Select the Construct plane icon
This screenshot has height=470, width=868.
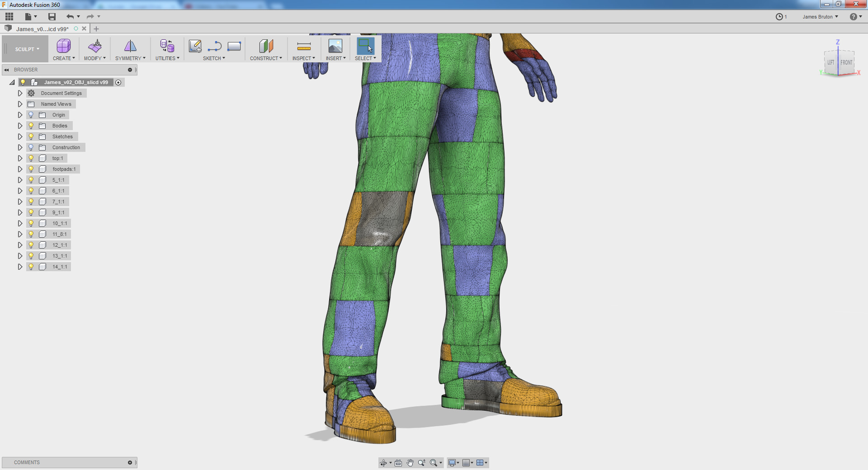[266, 46]
